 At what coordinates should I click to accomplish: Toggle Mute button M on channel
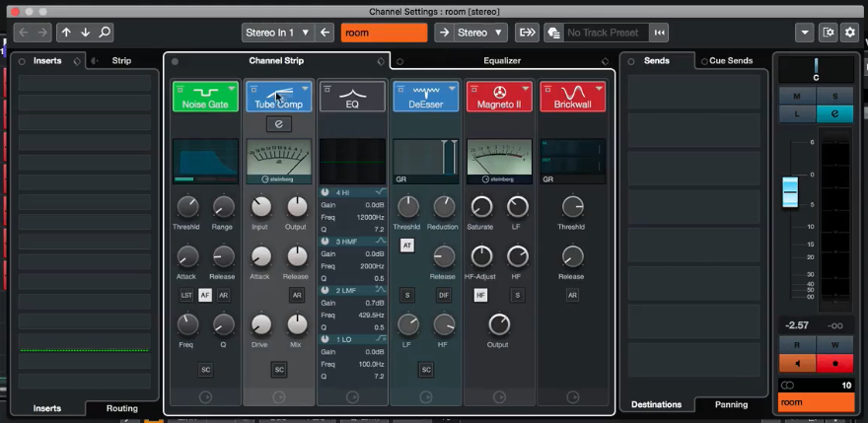click(x=797, y=97)
